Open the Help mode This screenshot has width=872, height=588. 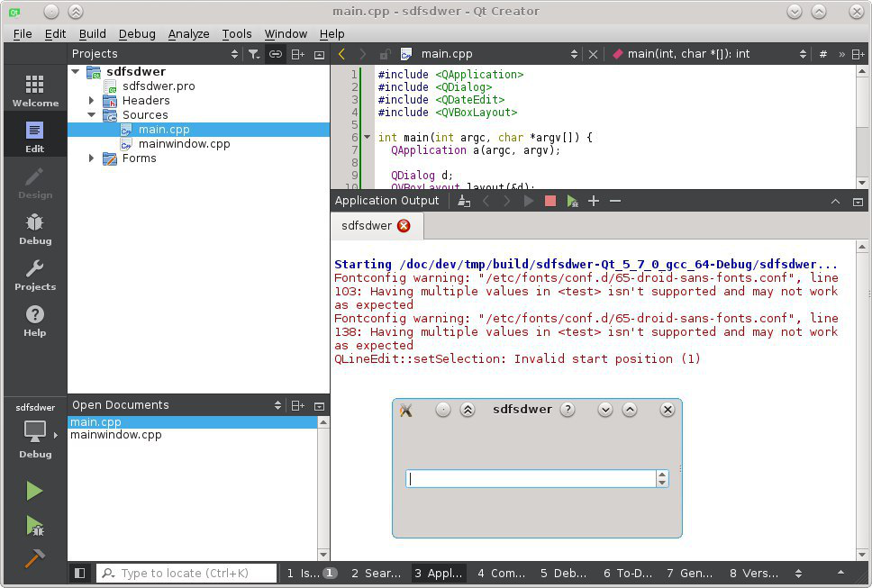coord(34,321)
